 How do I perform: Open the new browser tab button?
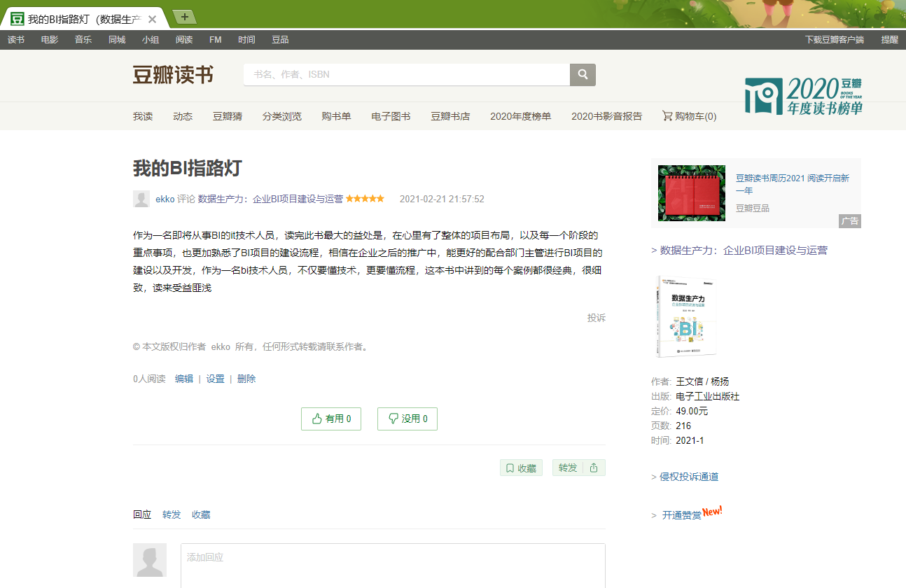pos(184,17)
